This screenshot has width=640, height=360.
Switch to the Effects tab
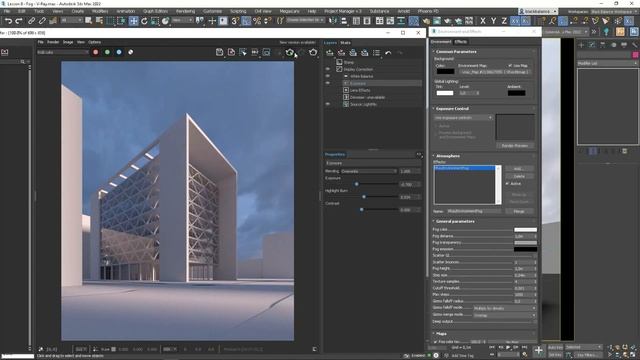pyautogui.click(x=461, y=42)
